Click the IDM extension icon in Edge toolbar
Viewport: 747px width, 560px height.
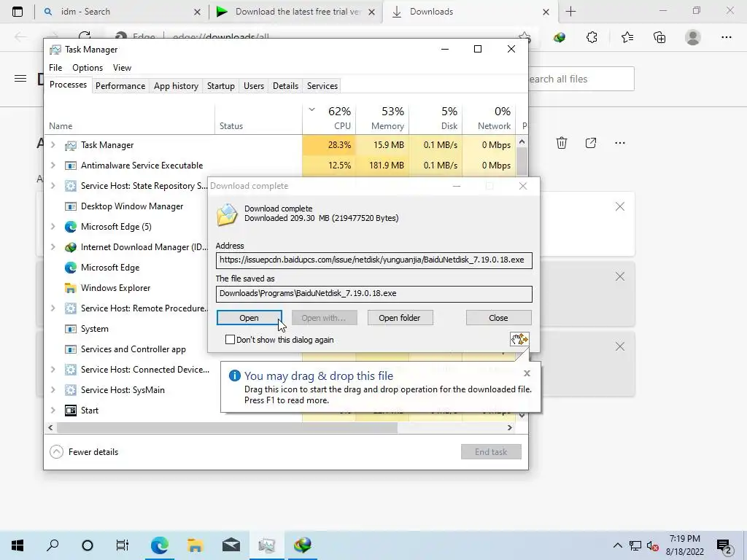[x=560, y=37]
